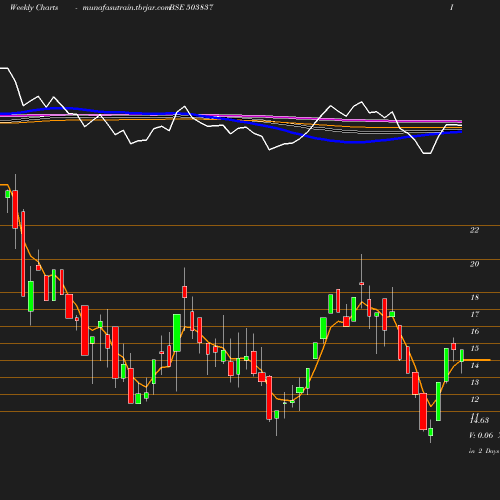Click the price axis label 22
500x500 pixels.
(474, 230)
